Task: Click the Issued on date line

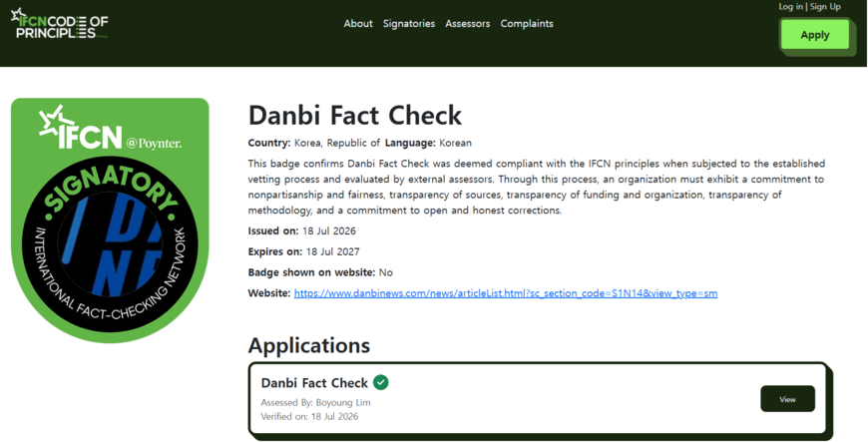Action: [x=302, y=230]
